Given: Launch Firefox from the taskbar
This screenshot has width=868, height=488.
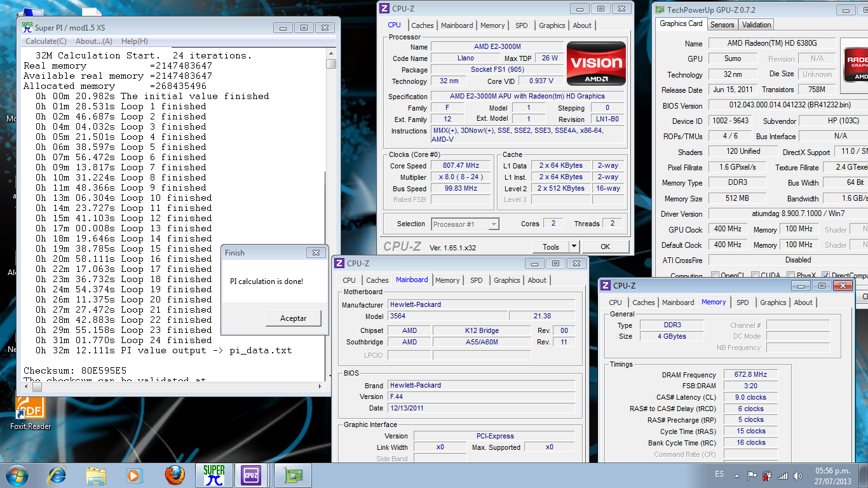Looking at the screenshot, I should [x=174, y=475].
